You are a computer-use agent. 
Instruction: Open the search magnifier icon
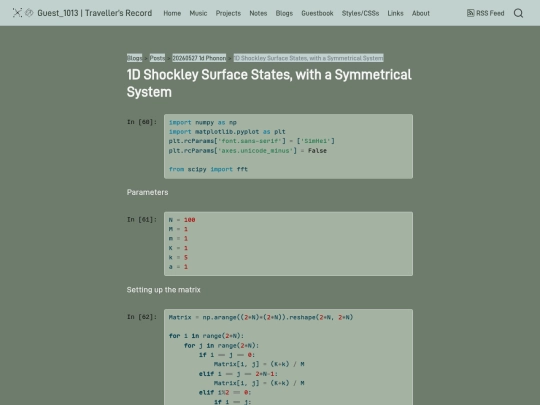(x=518, y=13)
